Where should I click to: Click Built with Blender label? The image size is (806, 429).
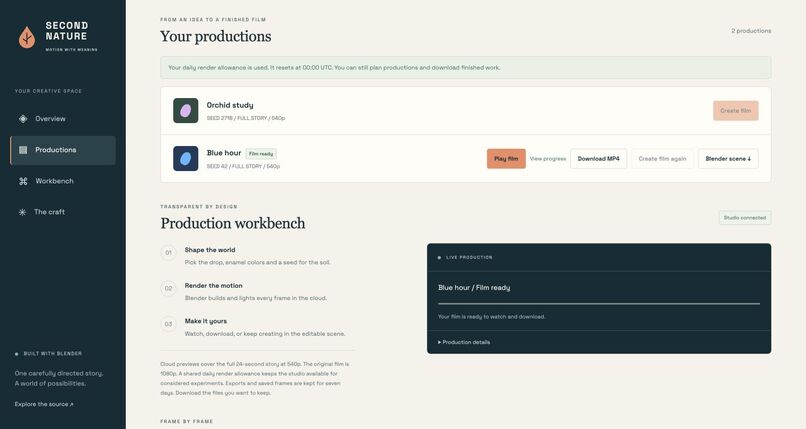[52, 353]
